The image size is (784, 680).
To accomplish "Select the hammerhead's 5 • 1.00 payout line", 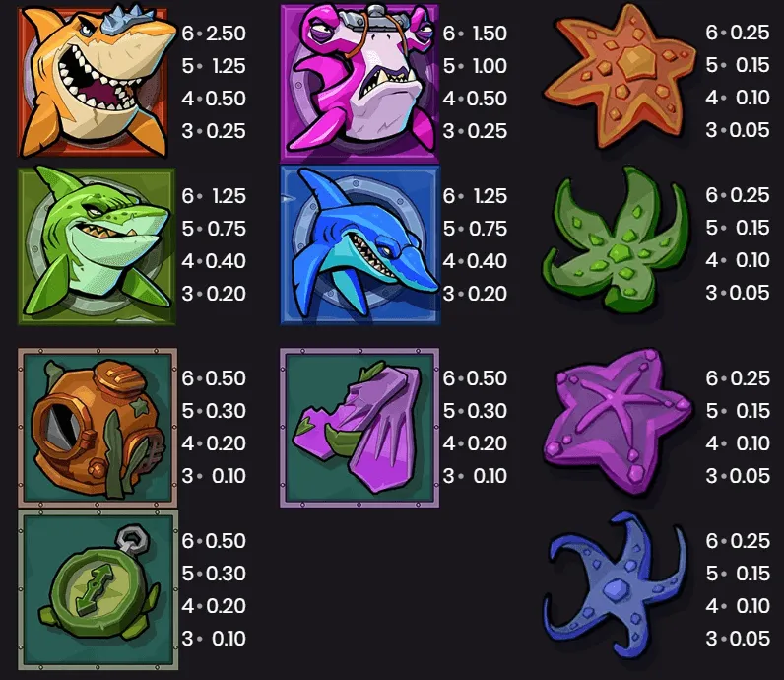I will point(475,66).
